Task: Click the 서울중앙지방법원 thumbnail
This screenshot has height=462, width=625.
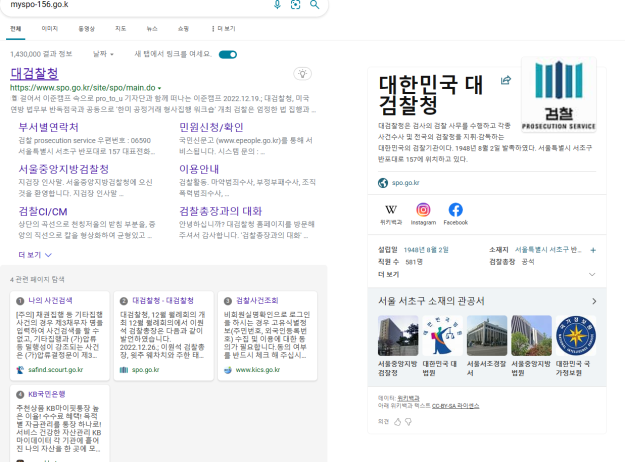Action: [531, 336]
